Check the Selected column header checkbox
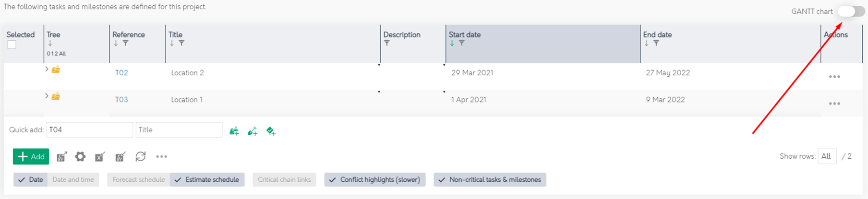Viewport: 868px width, 199px height. [x=12, y=45]
